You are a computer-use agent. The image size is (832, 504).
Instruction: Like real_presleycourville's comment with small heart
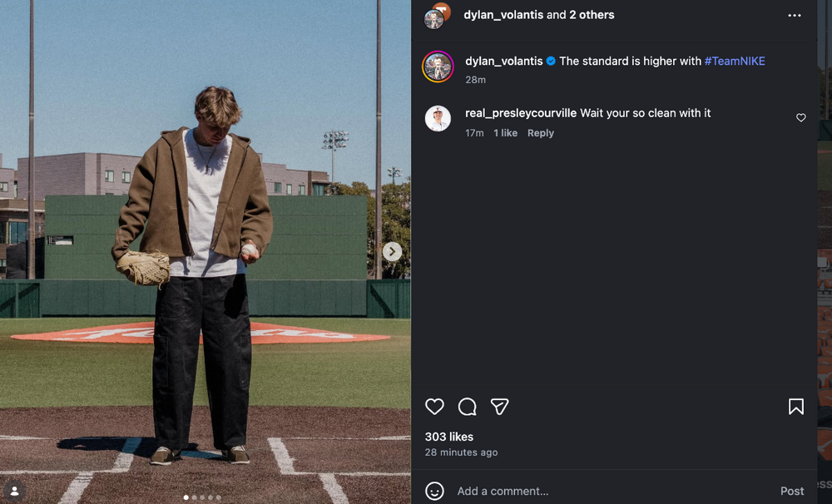pyautogui.click(x=801, y=118)
